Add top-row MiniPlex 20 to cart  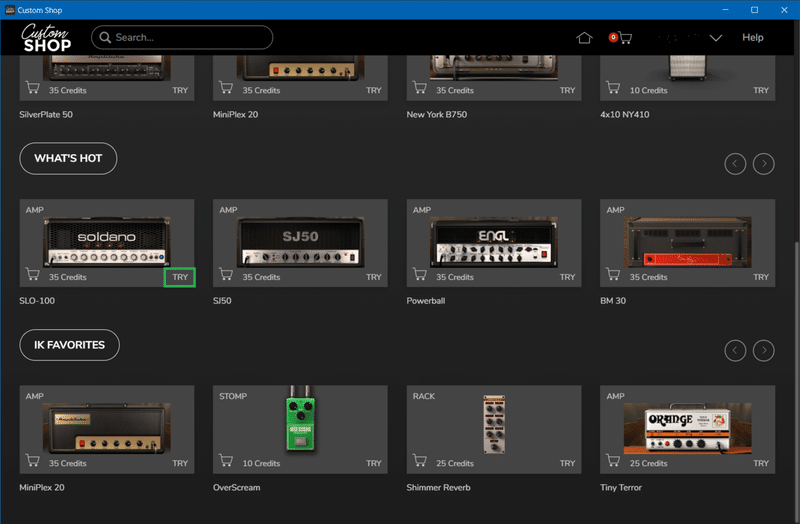pyautogui.click(x=226, y=88)
